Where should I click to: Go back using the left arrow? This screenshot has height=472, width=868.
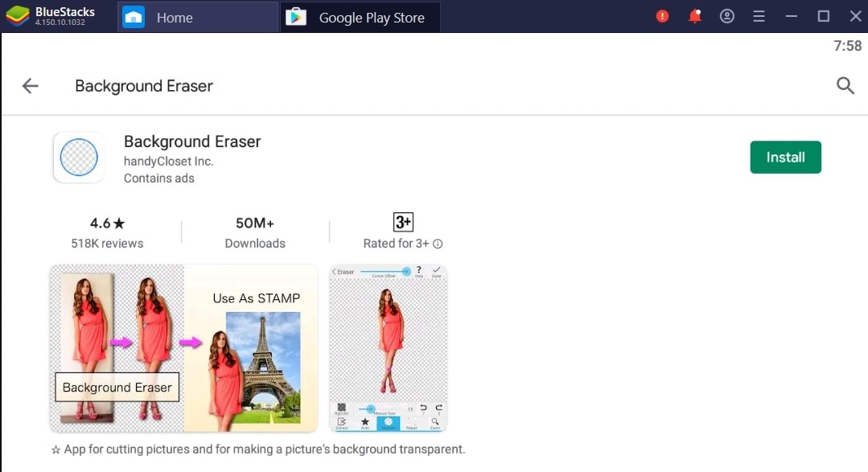click(30, 86)
